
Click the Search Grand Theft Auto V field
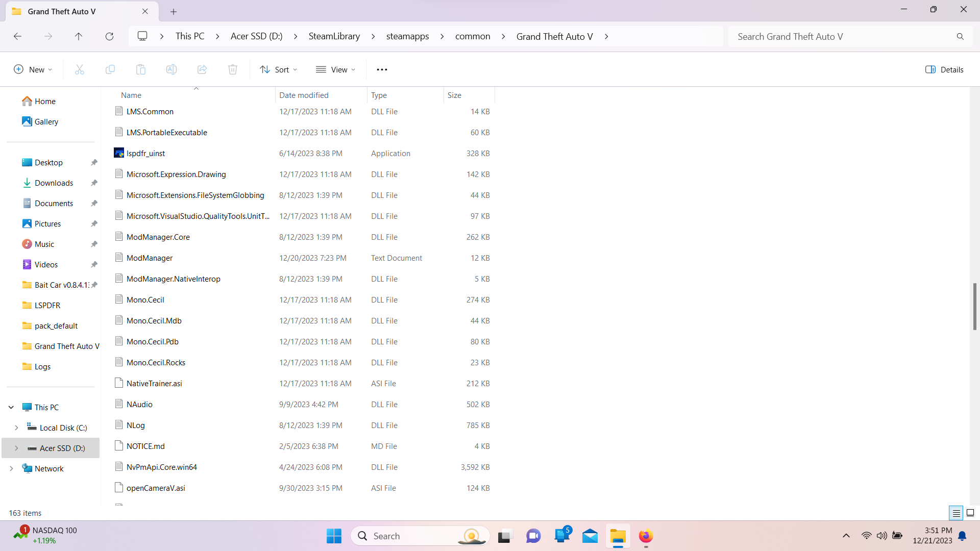842,36
